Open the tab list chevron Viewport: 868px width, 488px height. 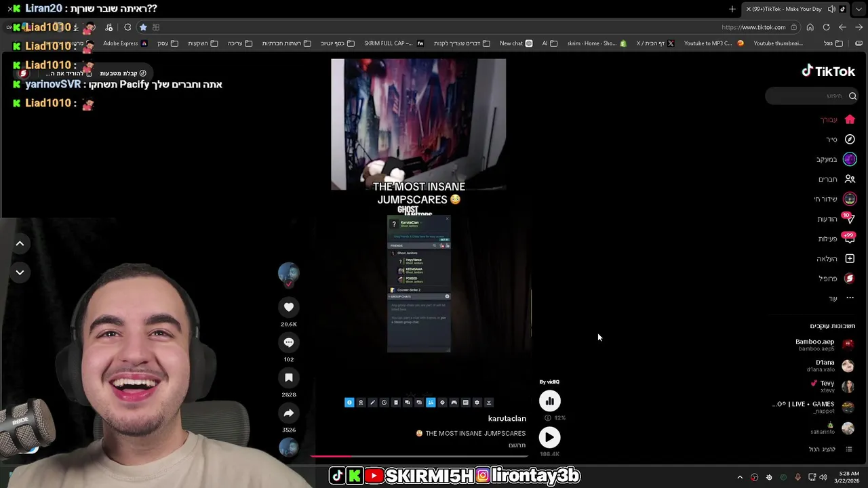pyautogui.click(x=859, y=9)
